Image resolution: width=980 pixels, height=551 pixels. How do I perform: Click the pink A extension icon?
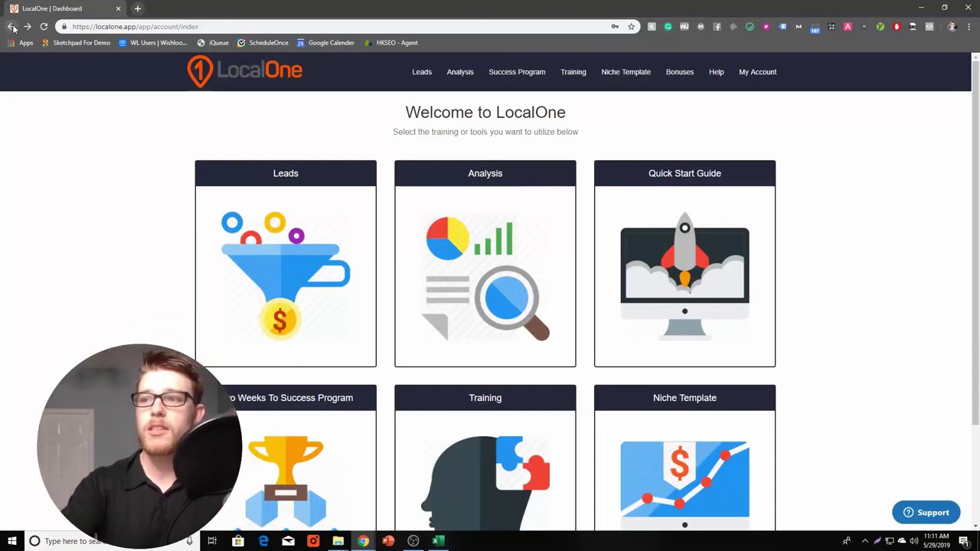coord(848,27)
